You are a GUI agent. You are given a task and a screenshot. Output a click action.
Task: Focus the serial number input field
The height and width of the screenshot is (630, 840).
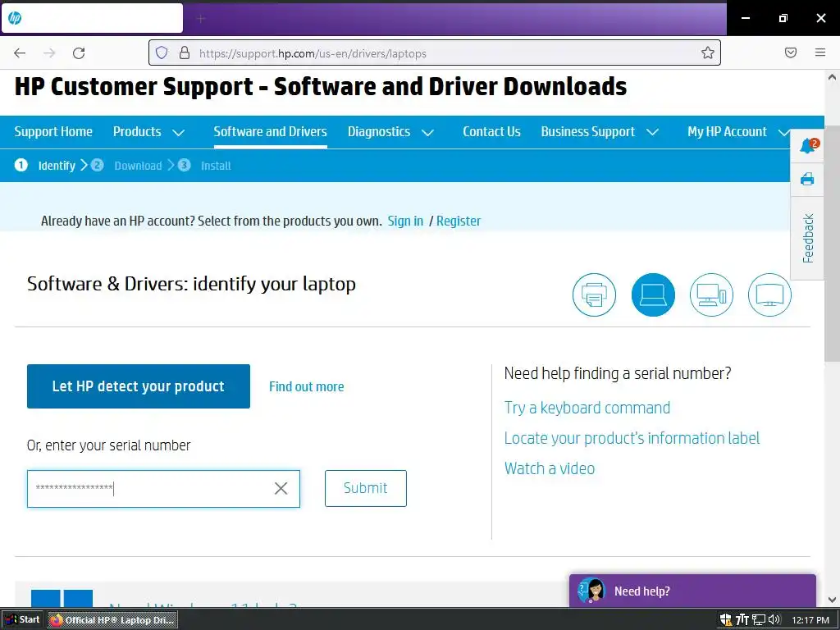click(x=163, y=489)
